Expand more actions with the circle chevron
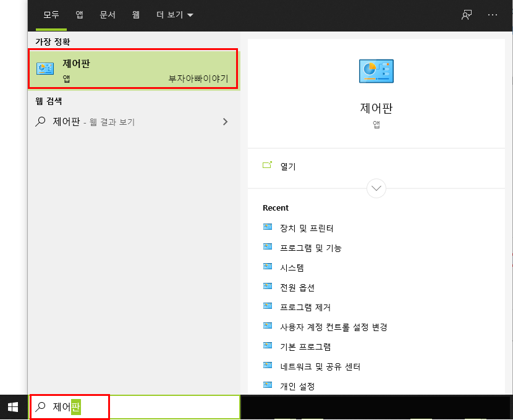Viewport: 513px width, 420px height. (376, 188)
